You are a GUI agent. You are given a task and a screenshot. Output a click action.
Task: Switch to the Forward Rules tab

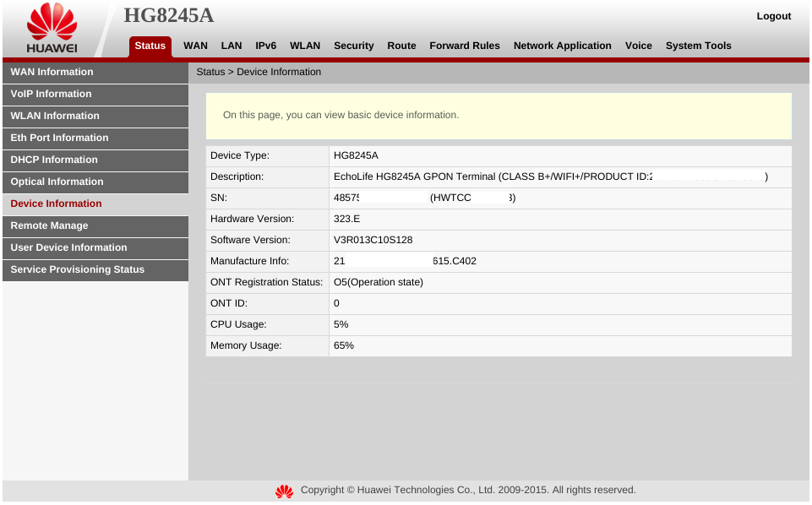(x=464, y=46)
